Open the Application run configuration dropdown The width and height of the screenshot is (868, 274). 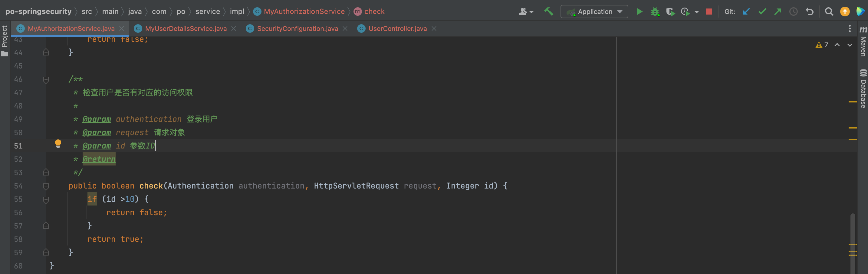click(594, 12)
